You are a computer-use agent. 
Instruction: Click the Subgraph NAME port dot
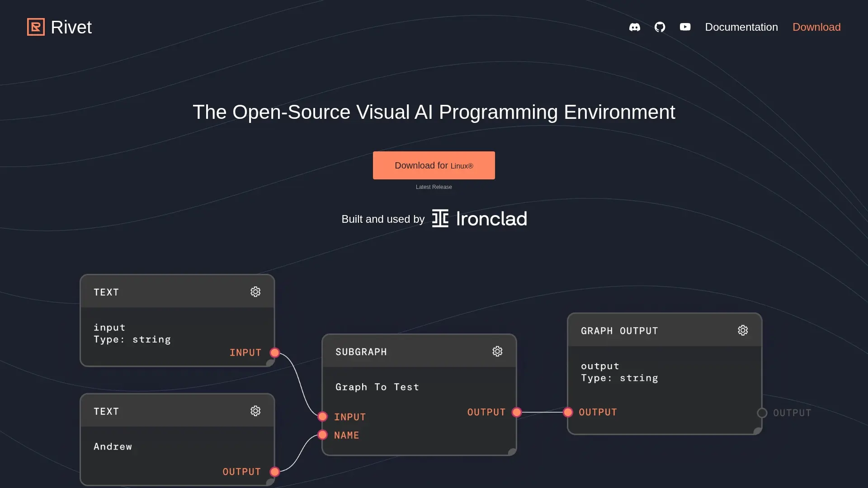coord(322,435)
